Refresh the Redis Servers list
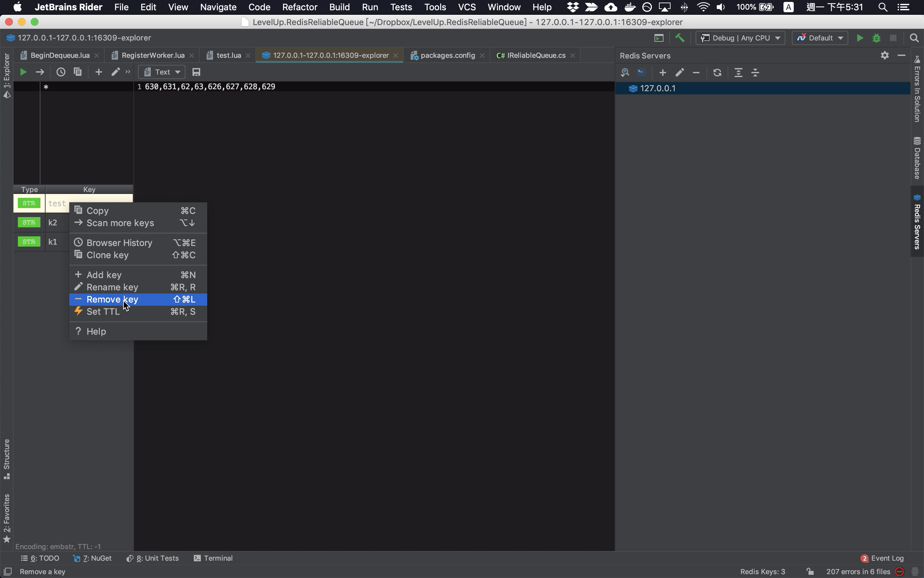The height and width of the screenshot is (578, 924). pos(717,72)
